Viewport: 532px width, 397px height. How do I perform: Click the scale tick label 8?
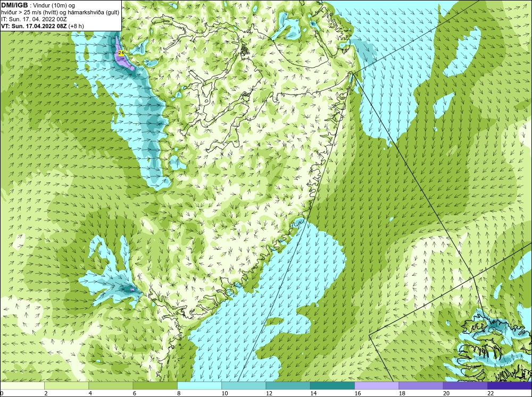[179, 393]
